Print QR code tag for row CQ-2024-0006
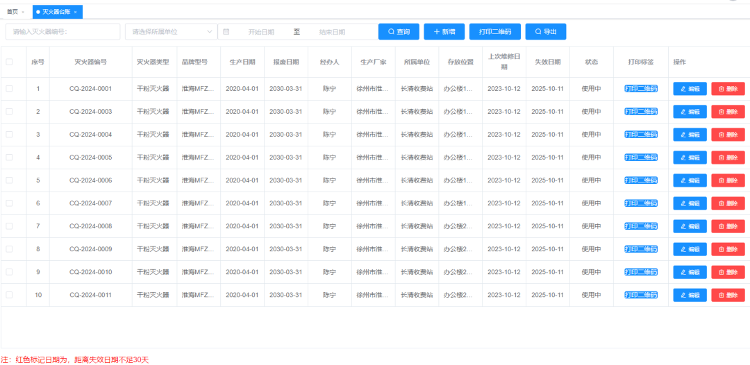Viewport: 750px width, 365px height. tap(641, 180)
